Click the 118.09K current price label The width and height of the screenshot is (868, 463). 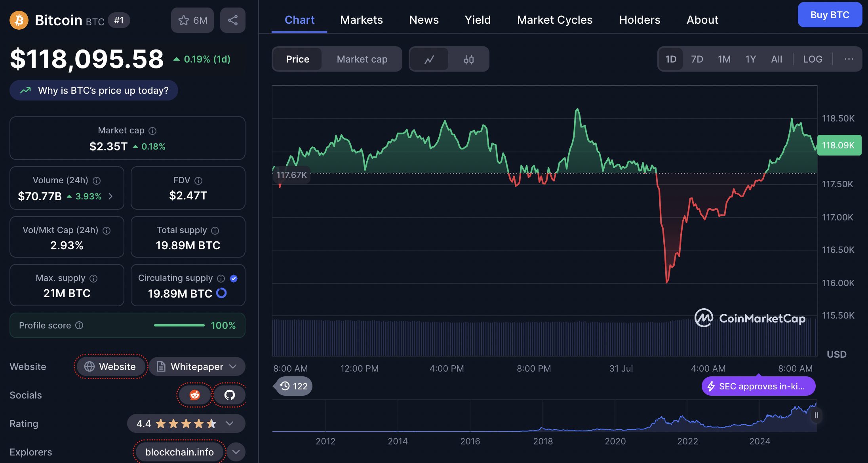point(839,145)
